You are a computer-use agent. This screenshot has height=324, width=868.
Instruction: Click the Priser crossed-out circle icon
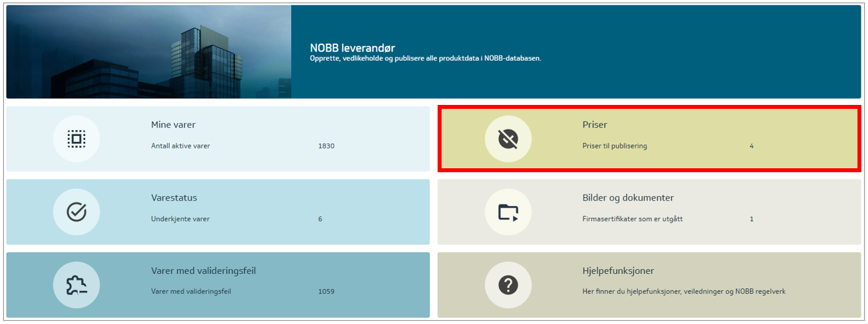click(508, 139)
